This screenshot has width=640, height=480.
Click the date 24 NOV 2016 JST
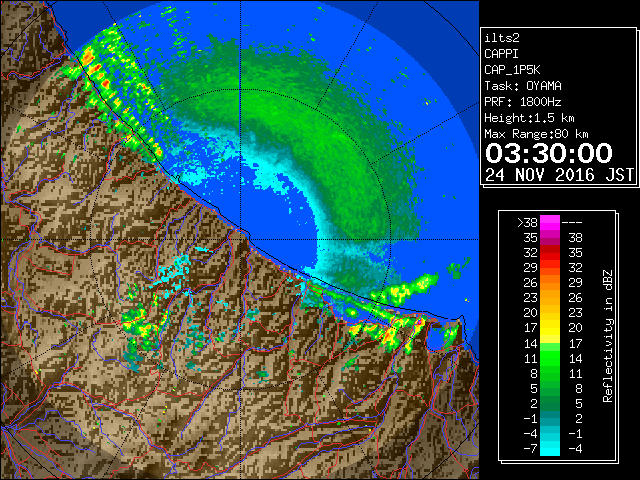tap(559, 175)
